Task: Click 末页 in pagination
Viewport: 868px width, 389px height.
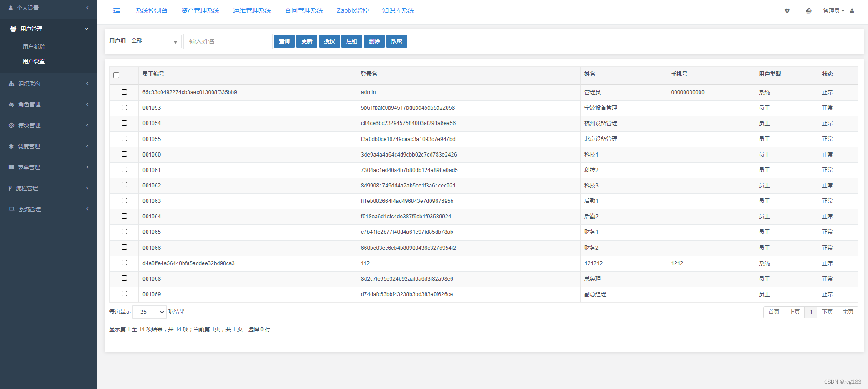Action: (848, 312)
